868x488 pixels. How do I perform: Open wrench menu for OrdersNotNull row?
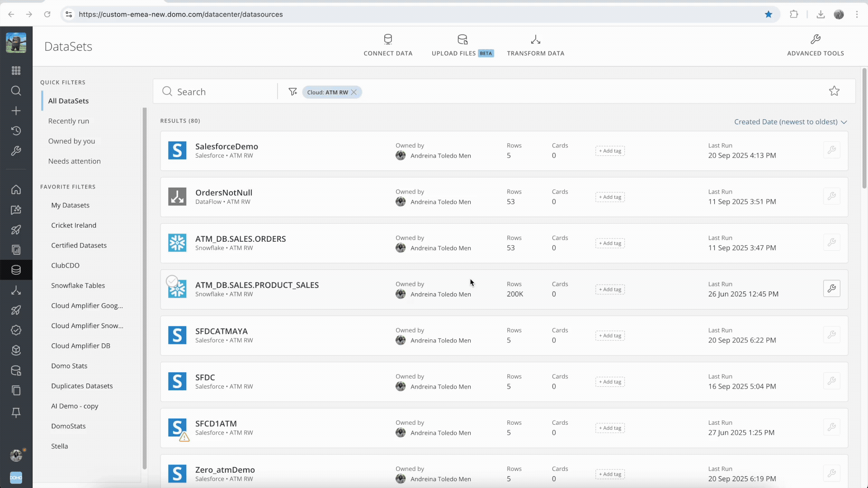coord(831,196)
